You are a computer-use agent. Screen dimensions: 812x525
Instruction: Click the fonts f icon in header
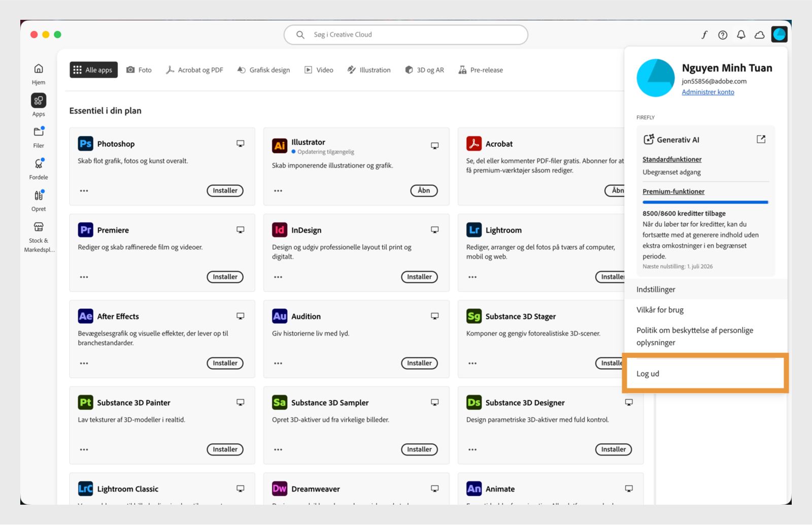click(x=704, y=35)
